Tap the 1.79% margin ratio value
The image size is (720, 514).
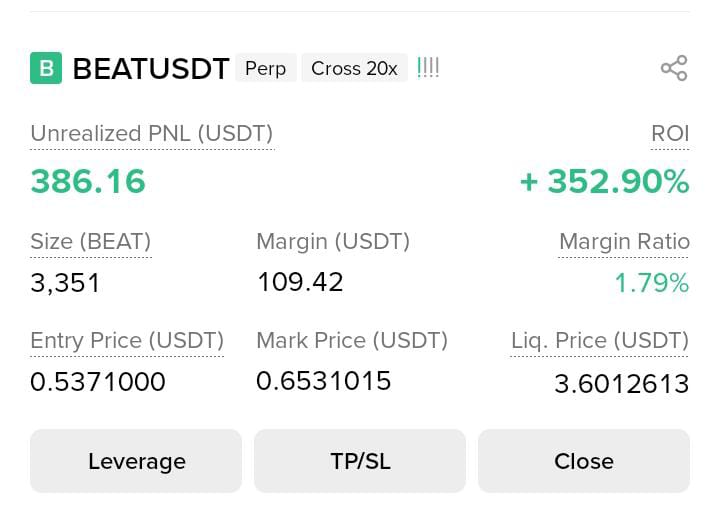coord(651,284)
